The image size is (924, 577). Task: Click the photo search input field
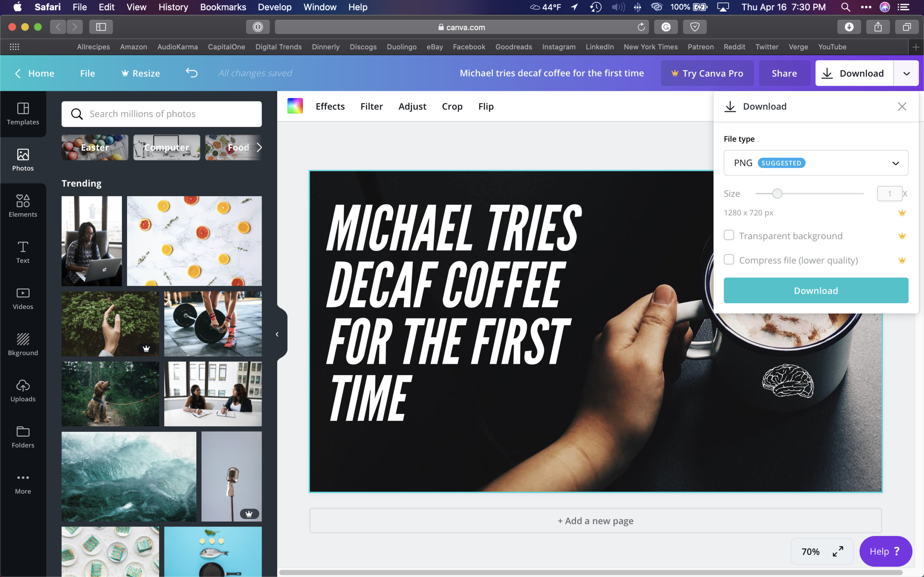pyautogui.click(x=161, y=113)
